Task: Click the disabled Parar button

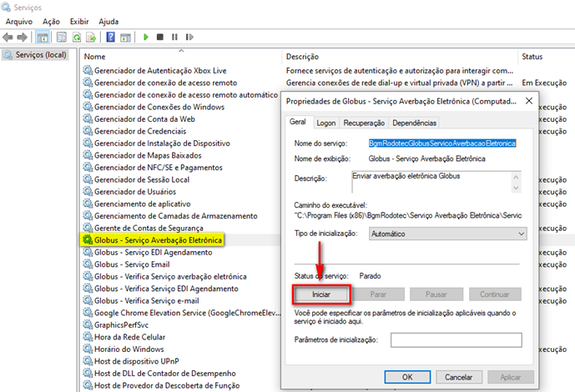Action: coord(378,294)
